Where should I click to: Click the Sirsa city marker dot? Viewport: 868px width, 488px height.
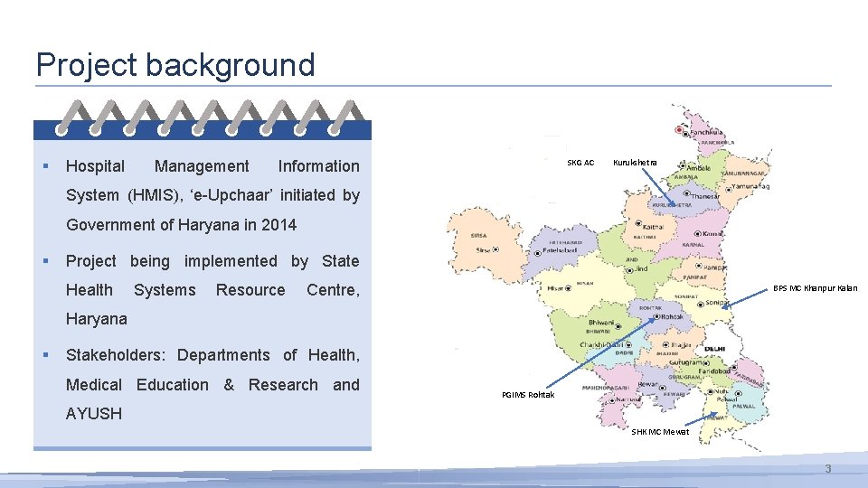[x=495, y=249]
